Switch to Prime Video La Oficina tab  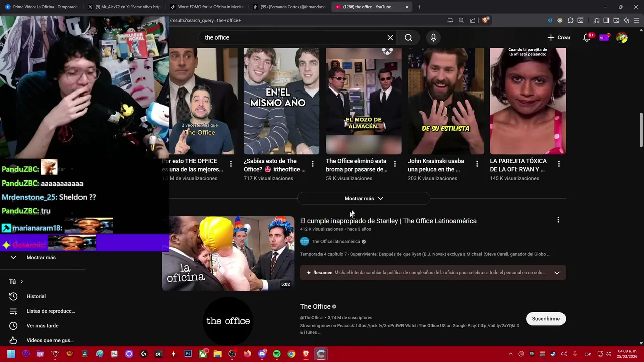pos(41,7)
